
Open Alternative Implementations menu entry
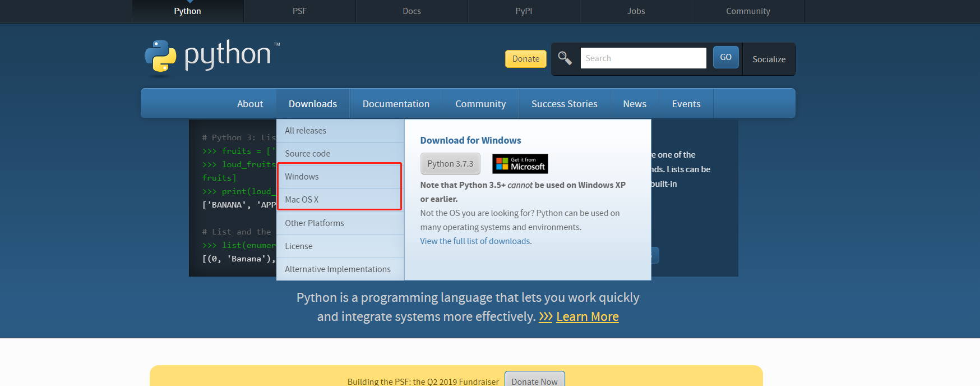340,269
